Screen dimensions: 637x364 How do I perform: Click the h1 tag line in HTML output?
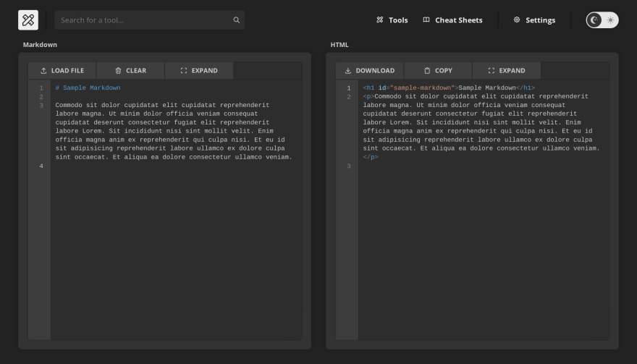click(449, 88)
